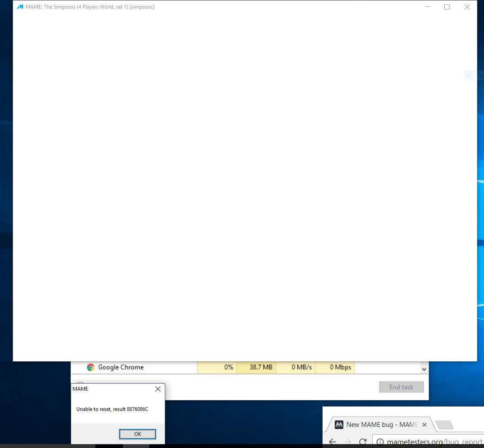Click the End task button
The image size is (484, 448).
click(x=401, y=387)
